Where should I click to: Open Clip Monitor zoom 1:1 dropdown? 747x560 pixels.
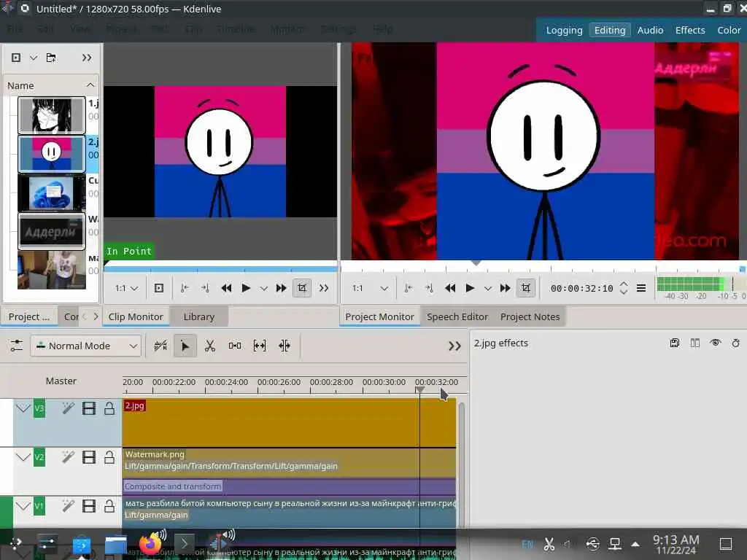(x=126, y=288)
